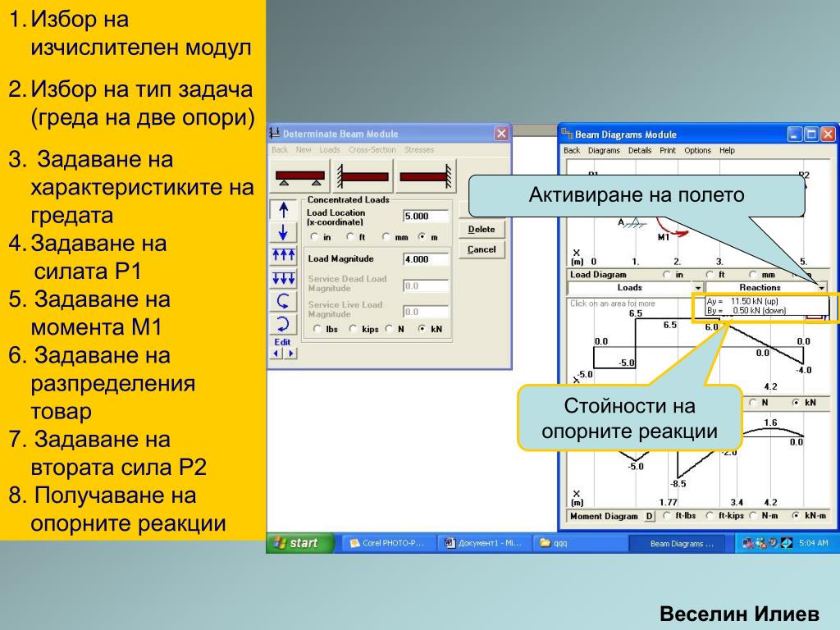Select the left-fixed cantilever beam icon

coord(363,177)
